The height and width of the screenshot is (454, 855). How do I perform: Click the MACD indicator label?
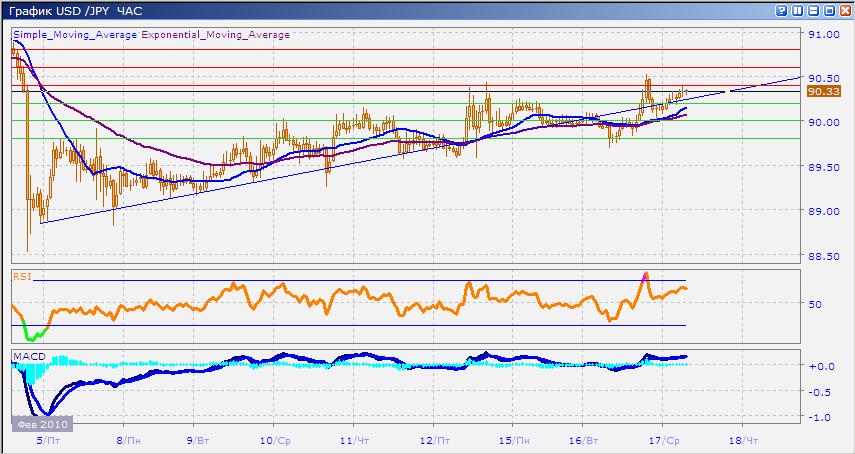pyautogui.click(x=25, y=355)
